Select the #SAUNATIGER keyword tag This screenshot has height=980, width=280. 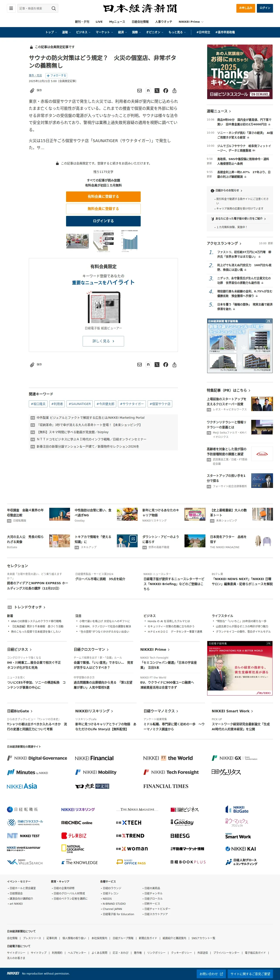coord(80,404)
